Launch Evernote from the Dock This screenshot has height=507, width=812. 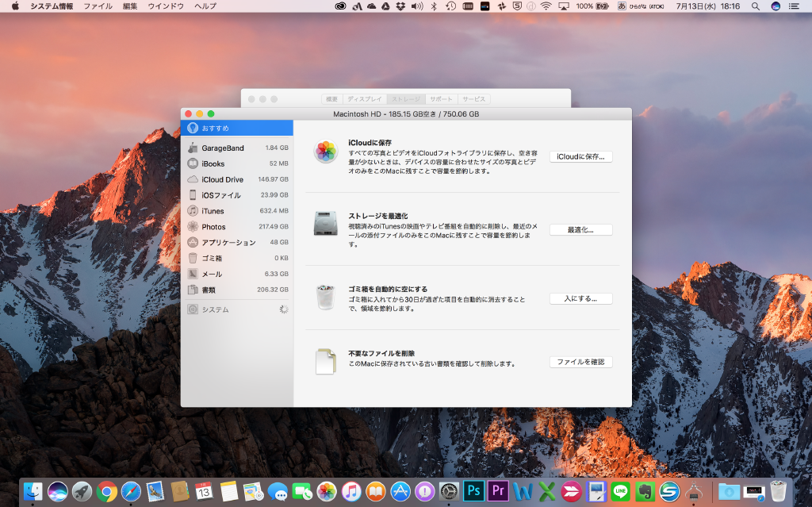point(645,490)
